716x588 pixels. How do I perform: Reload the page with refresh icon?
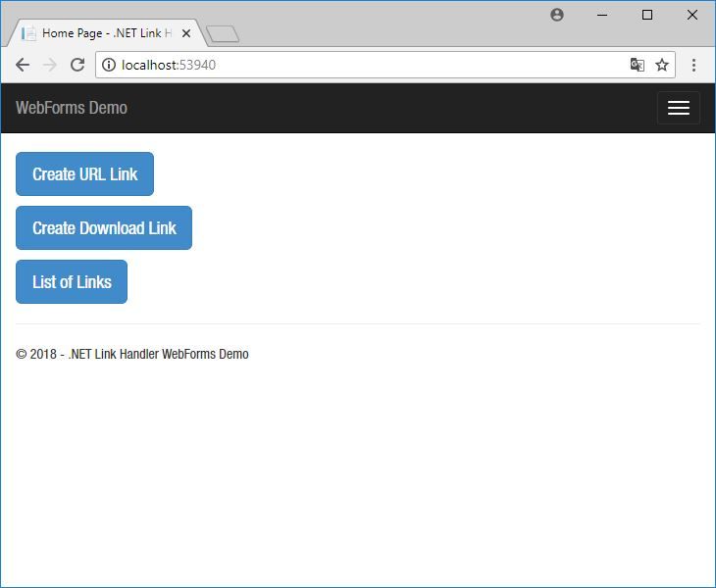click(77, 65)
